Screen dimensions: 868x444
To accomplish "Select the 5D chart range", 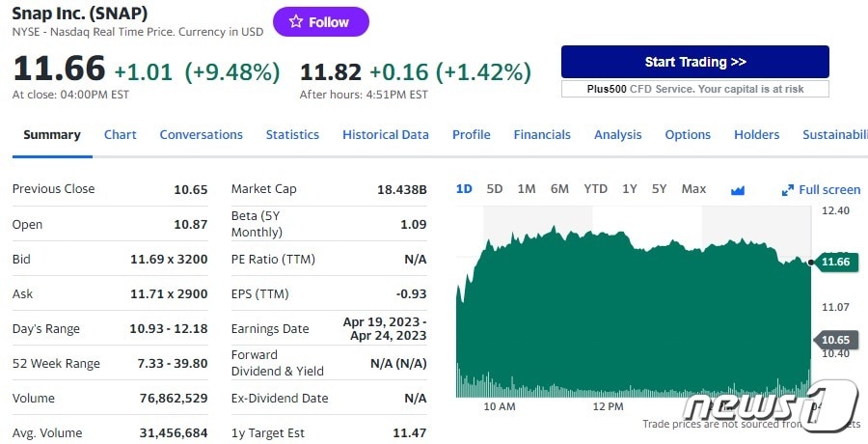I will pos(495,189).
